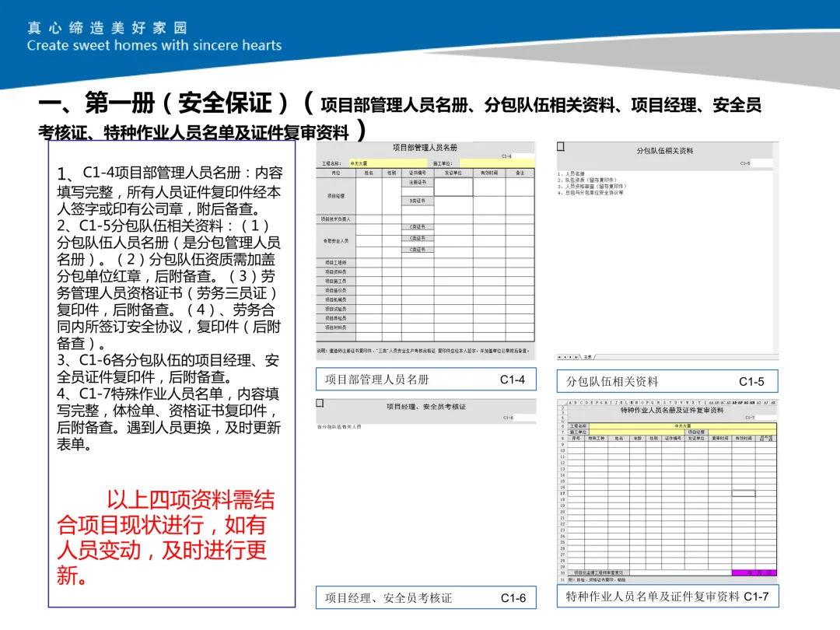840x630 pixels.
Task: Click the 专职安全人员 row cell in the C1-4 form
Action: [336, 241]
